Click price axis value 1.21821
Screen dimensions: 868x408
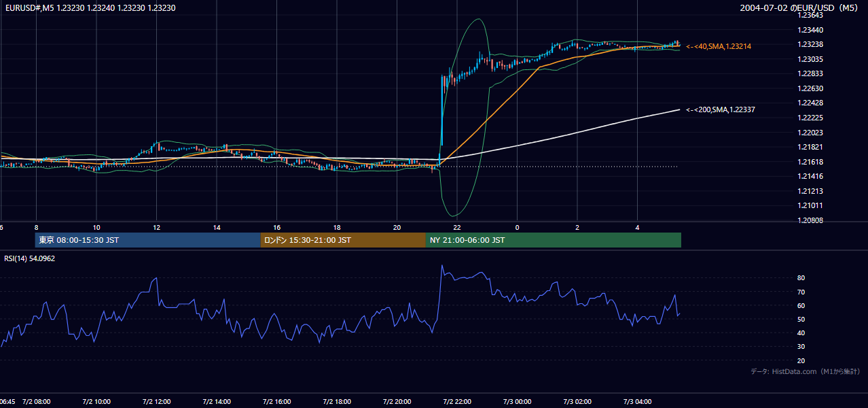click(812, 147)
